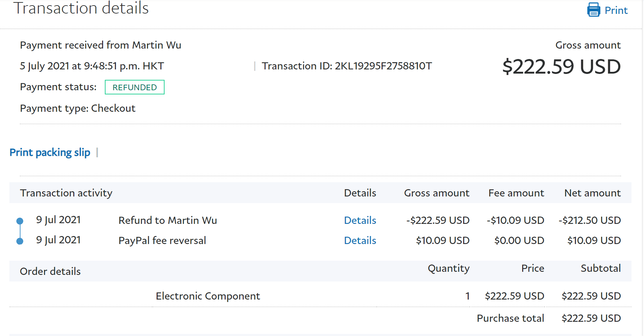Click the REFUNDED payment status badge
The height and width of the screenshot is (336, 644).
tap(135, 87)
